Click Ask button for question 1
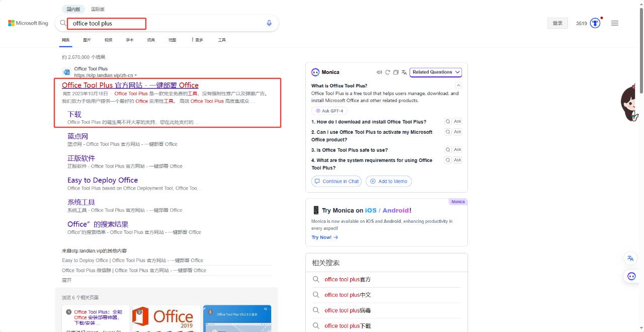 point(457,121)
